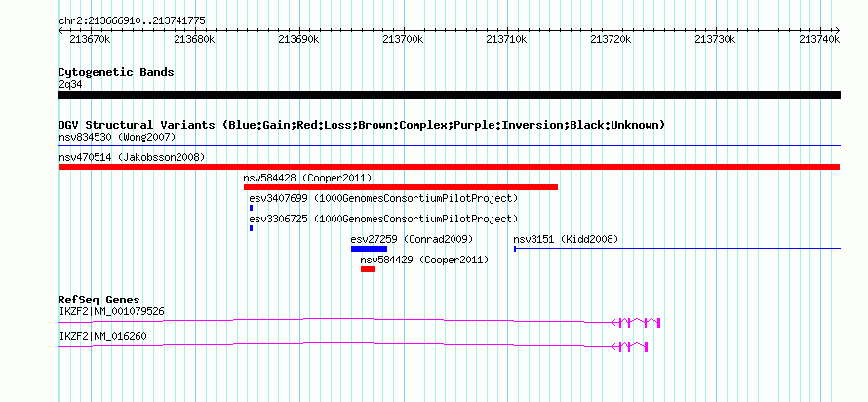Click the esv27259 (Conrad2009) label

coord(412,239)
